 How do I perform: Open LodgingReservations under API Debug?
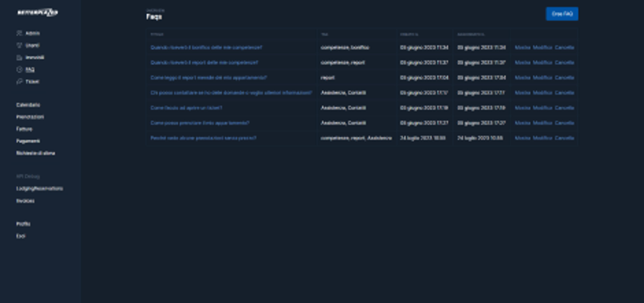tap(40, 189)
